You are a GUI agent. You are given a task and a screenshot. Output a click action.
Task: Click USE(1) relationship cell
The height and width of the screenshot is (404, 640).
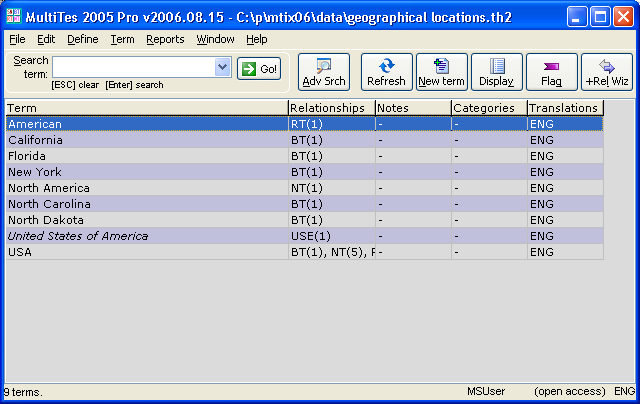[332, 236]
